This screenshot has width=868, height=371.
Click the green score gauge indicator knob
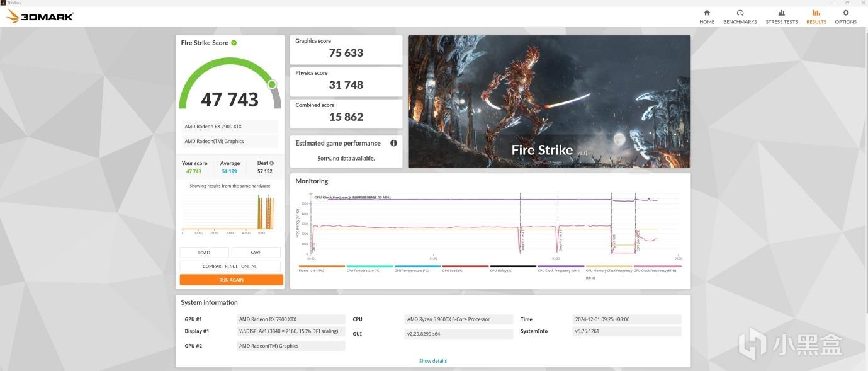pos(272,84)
